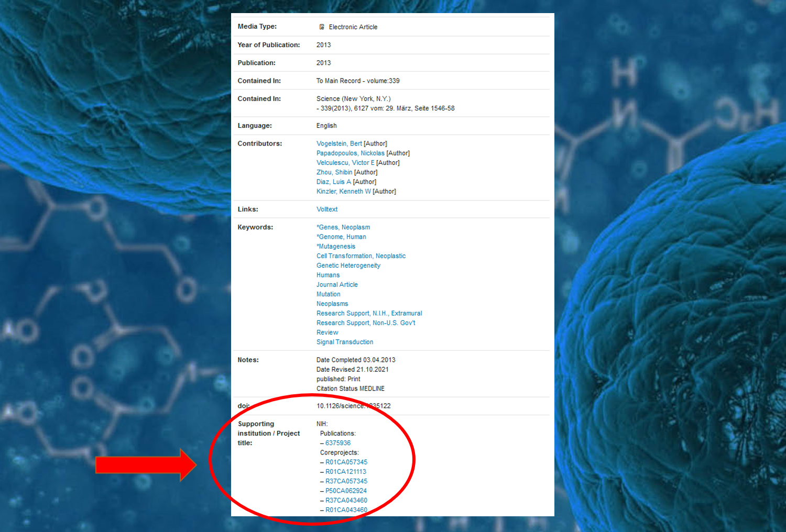The height and width of the screenshot is (532, 786).
Task: Open author link Diaz, Luis A
Action: click(333, 182)
